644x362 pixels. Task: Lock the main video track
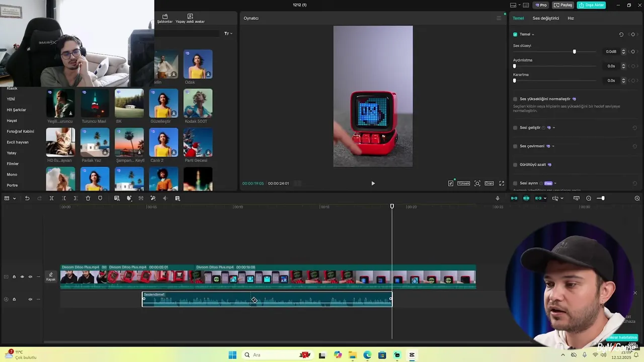pyautogui.click(x=14, y=277)
